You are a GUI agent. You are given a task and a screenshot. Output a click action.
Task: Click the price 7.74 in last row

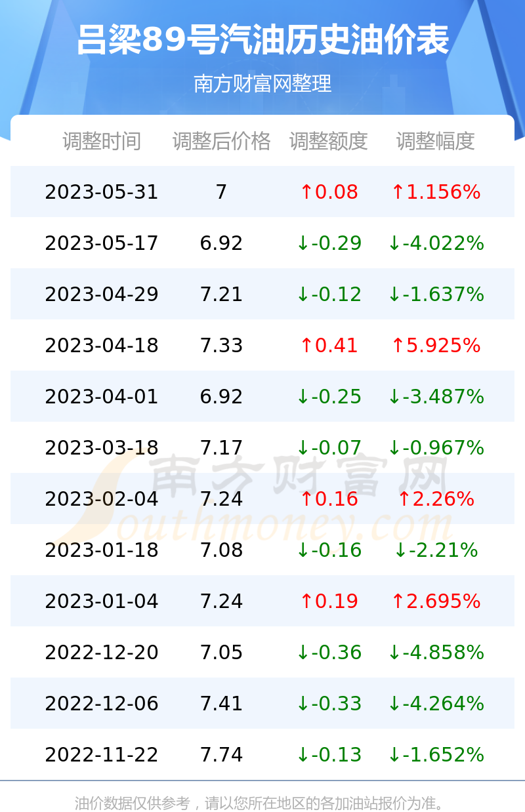click(x=221, y=755)
